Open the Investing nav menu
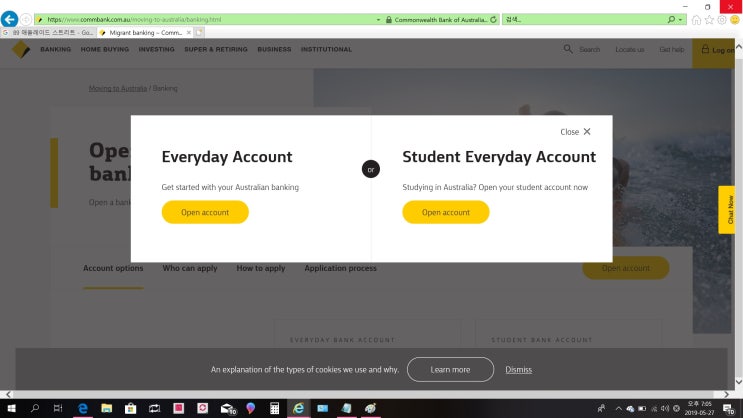 (x=156, y=49)
